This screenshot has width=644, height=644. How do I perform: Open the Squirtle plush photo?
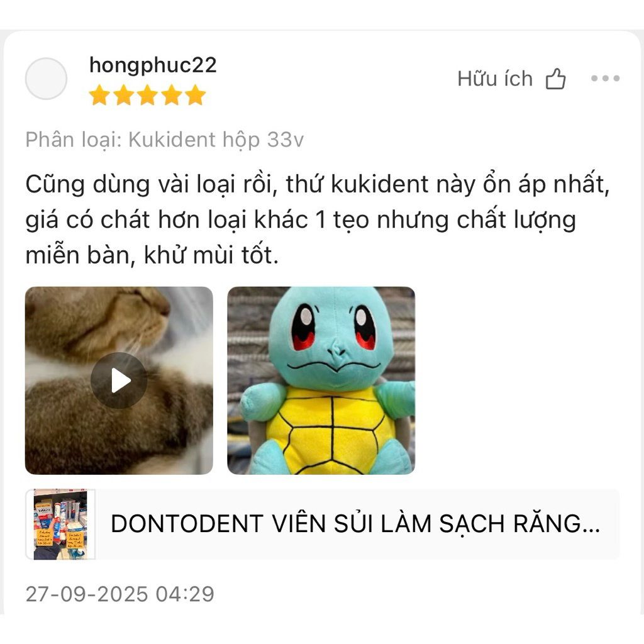coord(321,380)
